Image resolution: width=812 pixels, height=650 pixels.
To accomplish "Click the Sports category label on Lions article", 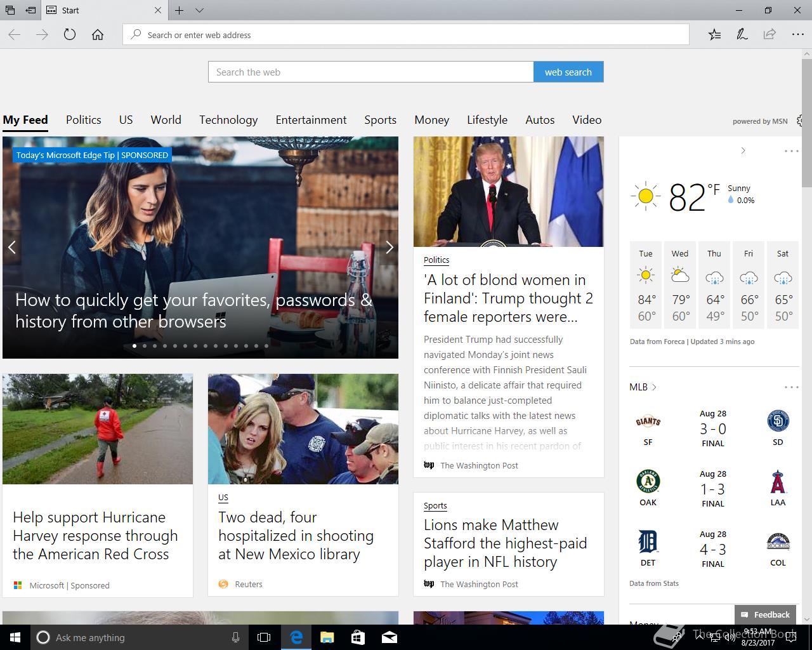I will pyautogui.click(x=435, y=506).
